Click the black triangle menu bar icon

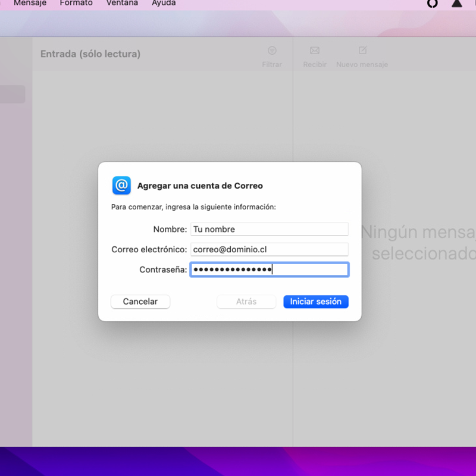point(457,4)
